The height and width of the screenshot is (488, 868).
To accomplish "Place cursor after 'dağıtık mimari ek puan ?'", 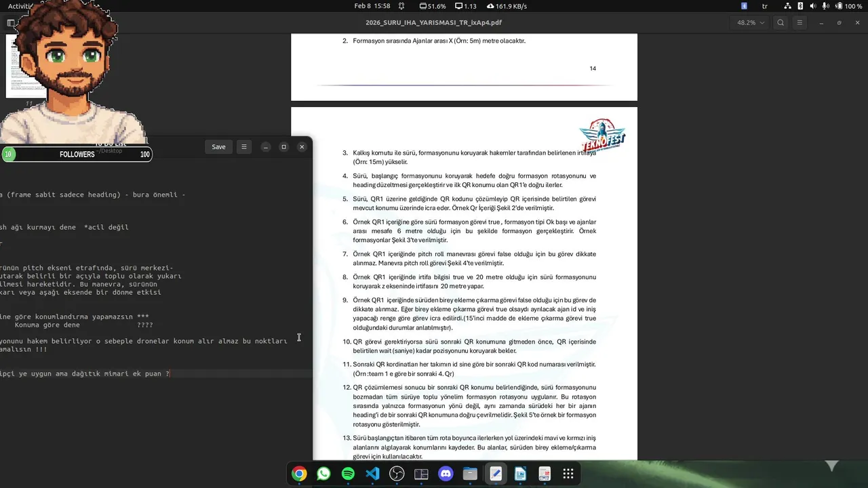I will 170,373.
